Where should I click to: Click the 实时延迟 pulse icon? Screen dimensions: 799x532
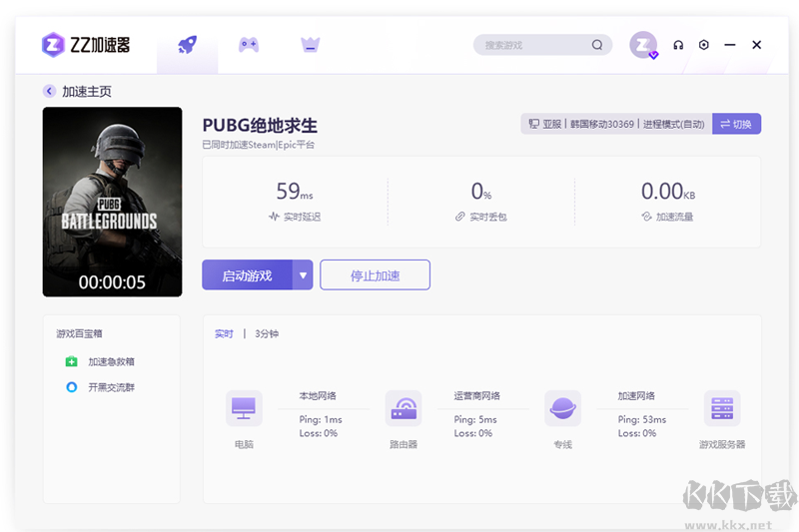[x=274, y=217]
